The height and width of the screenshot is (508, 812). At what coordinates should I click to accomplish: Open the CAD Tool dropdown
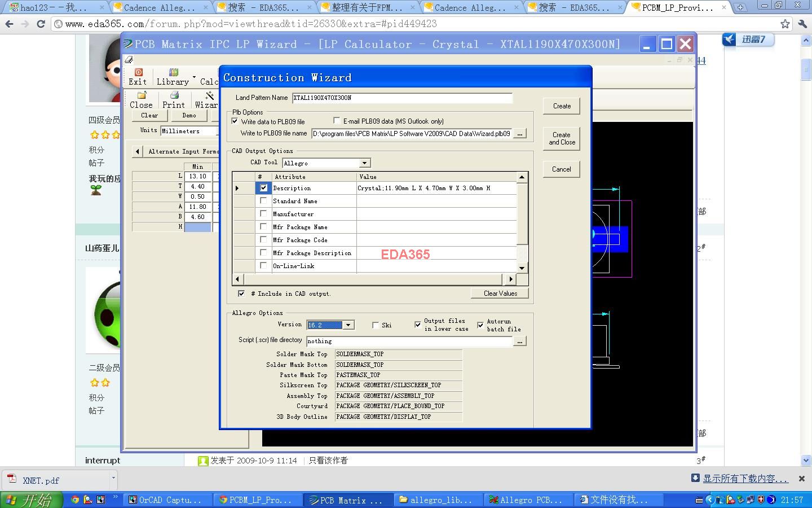point(364,163)
